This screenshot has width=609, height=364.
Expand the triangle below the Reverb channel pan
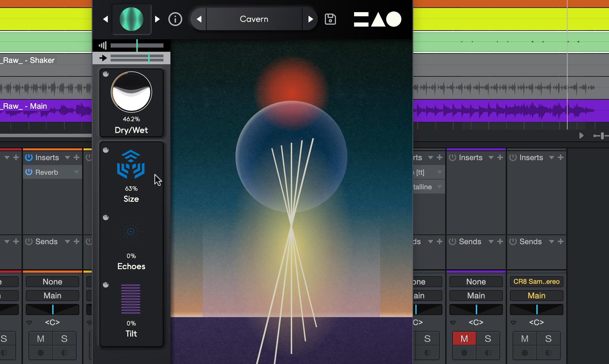point(29,323)
